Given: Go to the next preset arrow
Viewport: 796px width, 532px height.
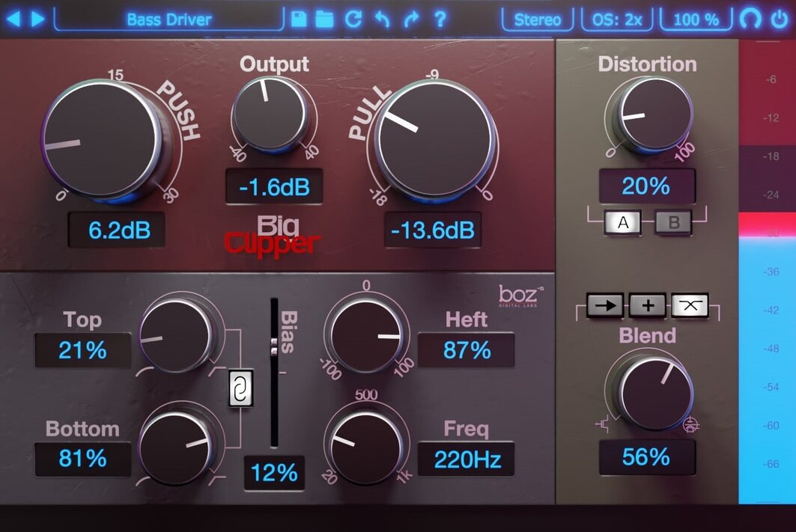Looking at the screenshot, I should (37, 19).
